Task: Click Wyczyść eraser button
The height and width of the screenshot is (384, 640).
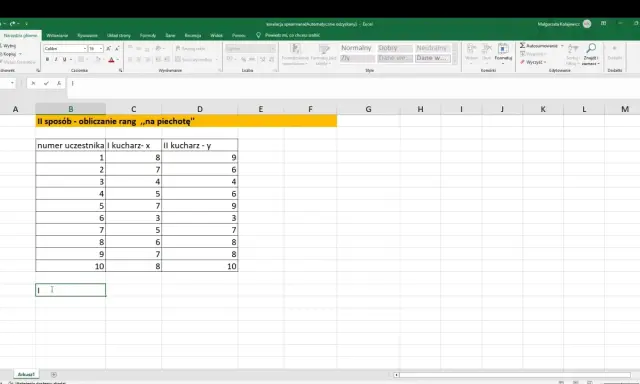Action: coord(533,62)
